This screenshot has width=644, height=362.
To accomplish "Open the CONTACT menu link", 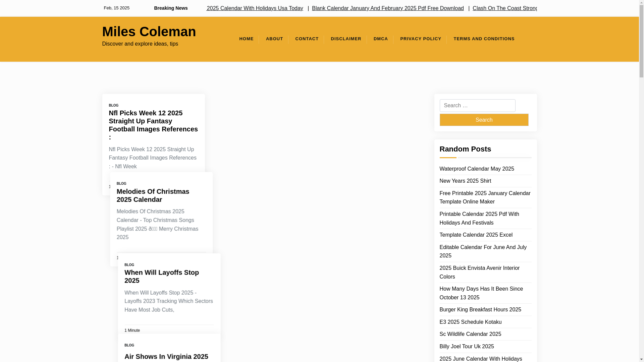I will [307, 39].
